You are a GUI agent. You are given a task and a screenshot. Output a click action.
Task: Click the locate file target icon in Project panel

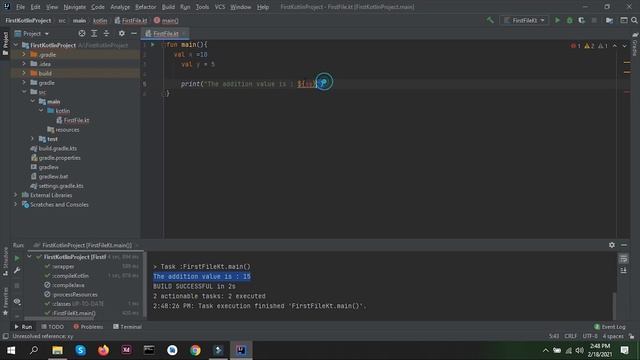(x=82, y=33)
